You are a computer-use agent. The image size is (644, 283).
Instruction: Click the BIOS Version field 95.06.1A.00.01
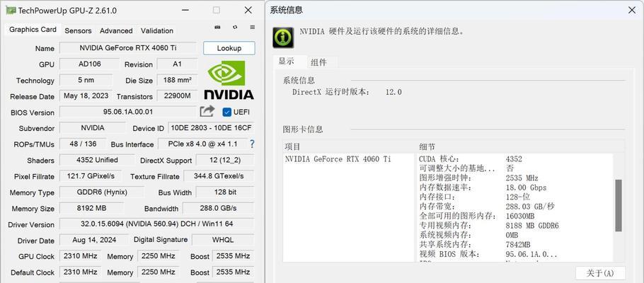[128, 112]
